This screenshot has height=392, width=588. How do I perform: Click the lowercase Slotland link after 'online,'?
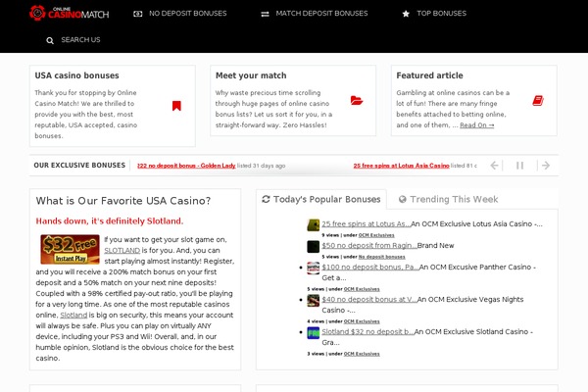(x=73, y=316)
